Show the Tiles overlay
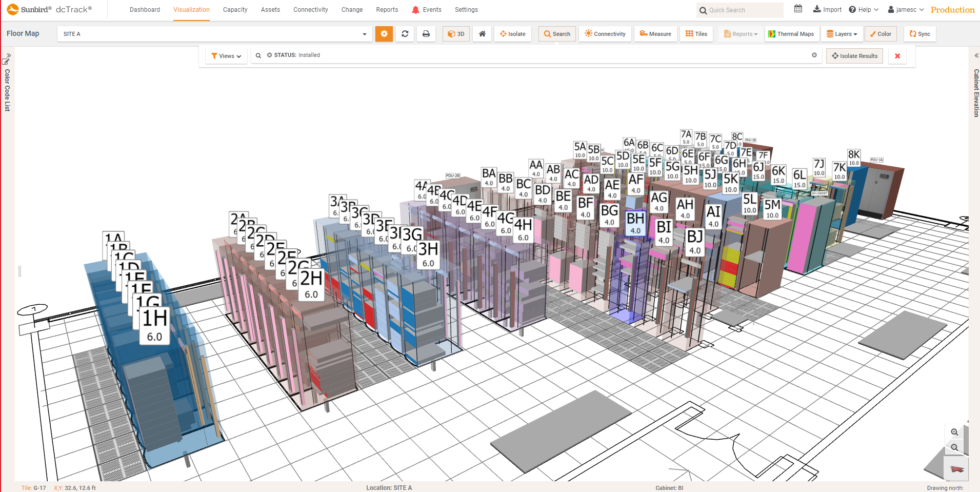This screenshot has width=980, height=492. click(696, 34)
